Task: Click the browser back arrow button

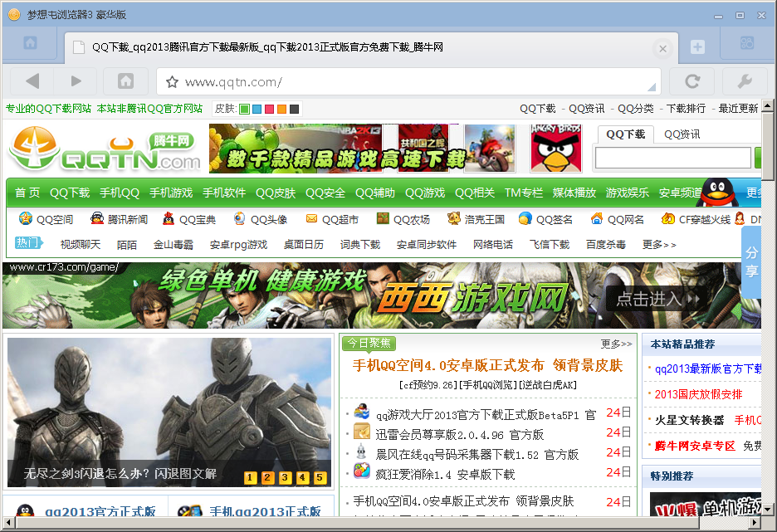Action: click(x=32, y=81)
